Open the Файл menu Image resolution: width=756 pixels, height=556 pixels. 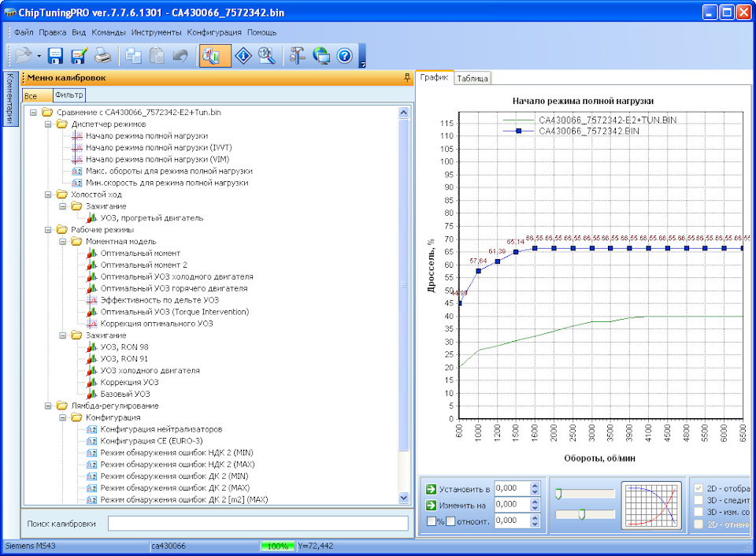click(24, 32)
